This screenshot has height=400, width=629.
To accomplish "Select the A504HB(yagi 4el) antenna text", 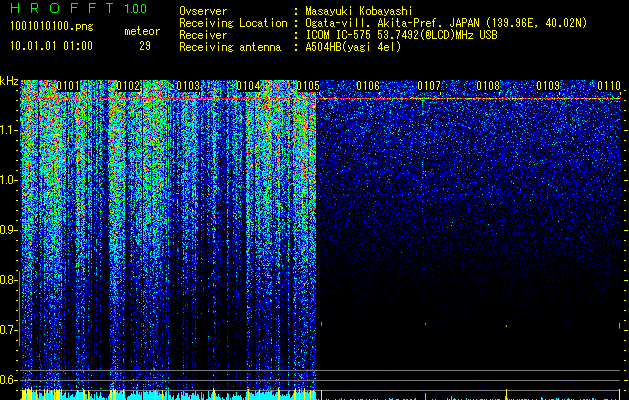I will coord(353,47).
